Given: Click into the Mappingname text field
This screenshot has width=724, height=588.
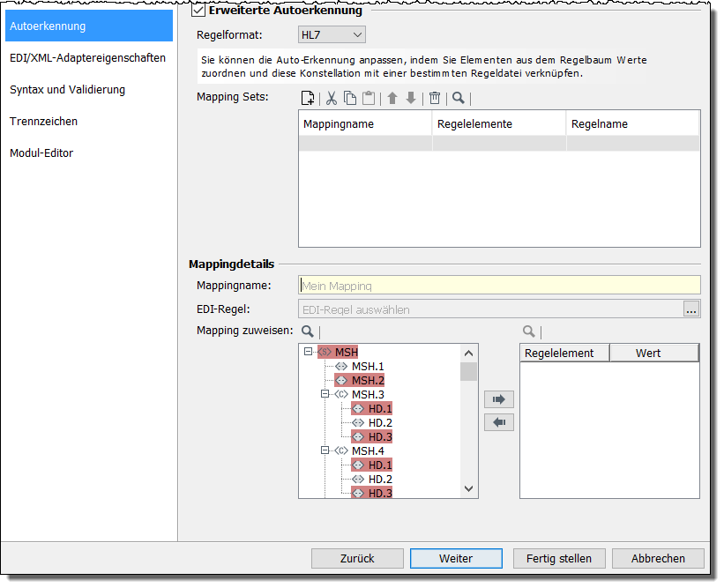Looking at the screenshot, I should pos(499,285).
